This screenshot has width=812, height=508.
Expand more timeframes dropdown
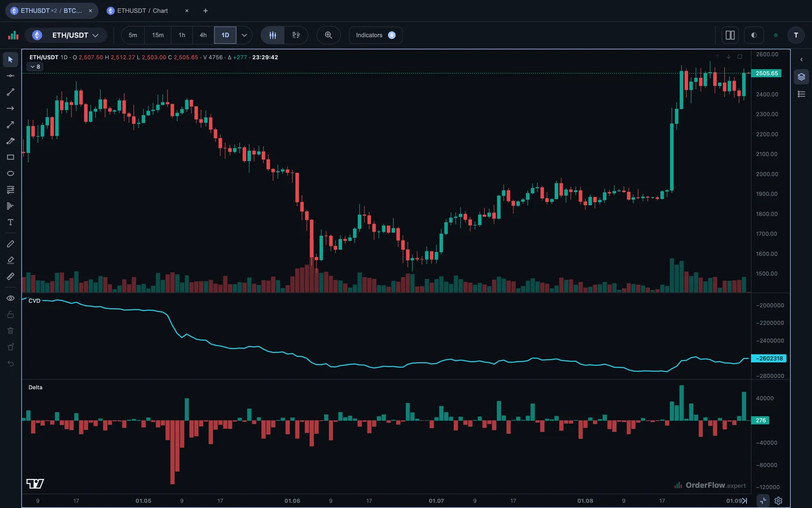(244, 35)
